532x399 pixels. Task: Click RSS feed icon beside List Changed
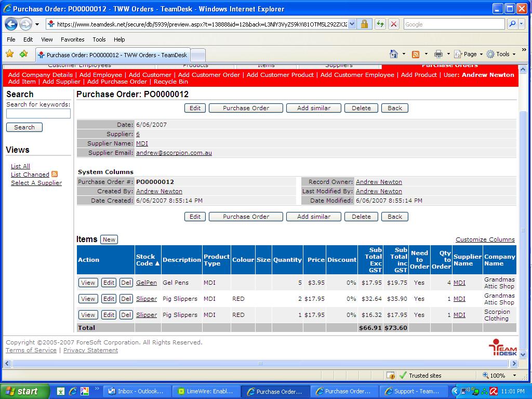(55, 175)
